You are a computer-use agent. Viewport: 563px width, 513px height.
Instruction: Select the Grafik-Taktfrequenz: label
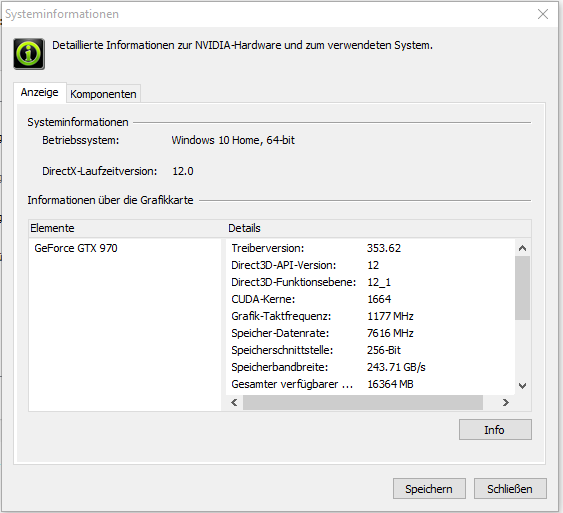281,316
